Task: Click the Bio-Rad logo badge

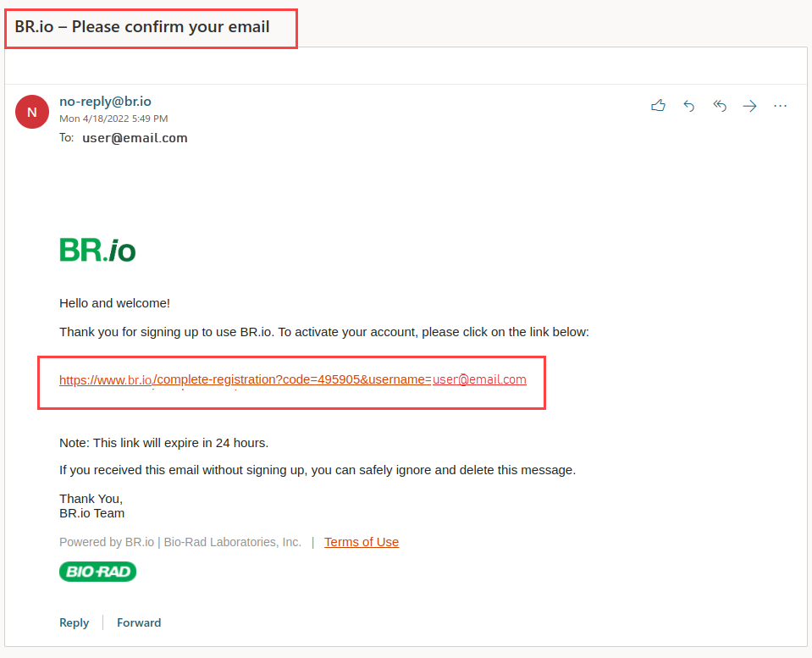Action: 98,572
